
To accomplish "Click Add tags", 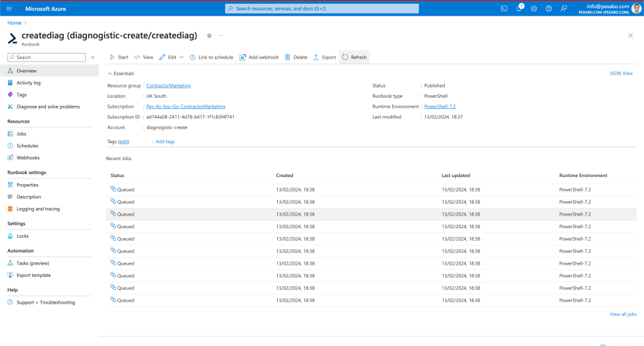I will pos(165,142).
